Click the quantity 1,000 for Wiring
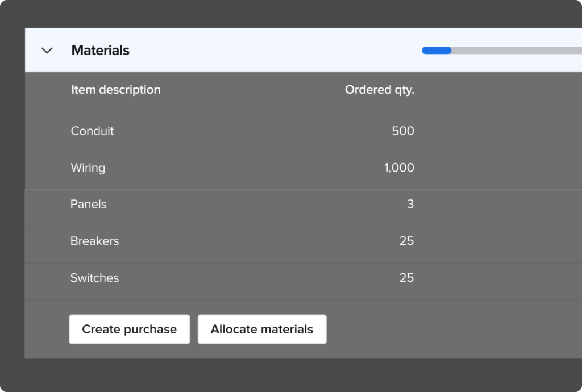582x392 pixels. 398,168
